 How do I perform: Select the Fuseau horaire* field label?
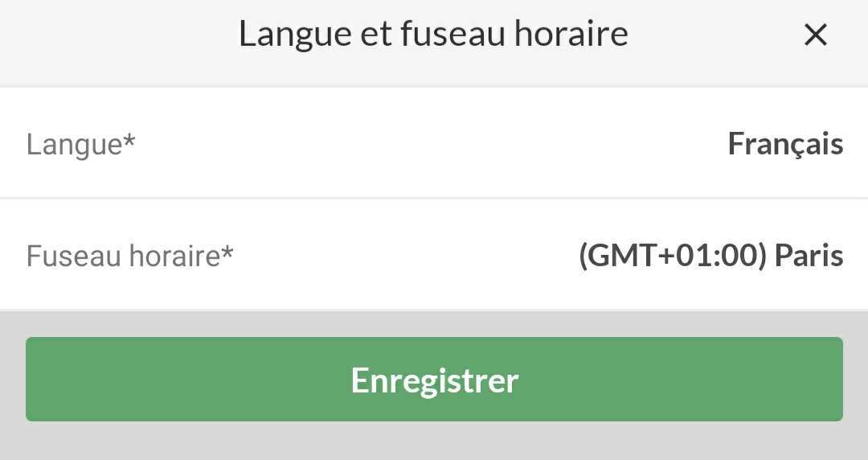[x=129, y=257]
